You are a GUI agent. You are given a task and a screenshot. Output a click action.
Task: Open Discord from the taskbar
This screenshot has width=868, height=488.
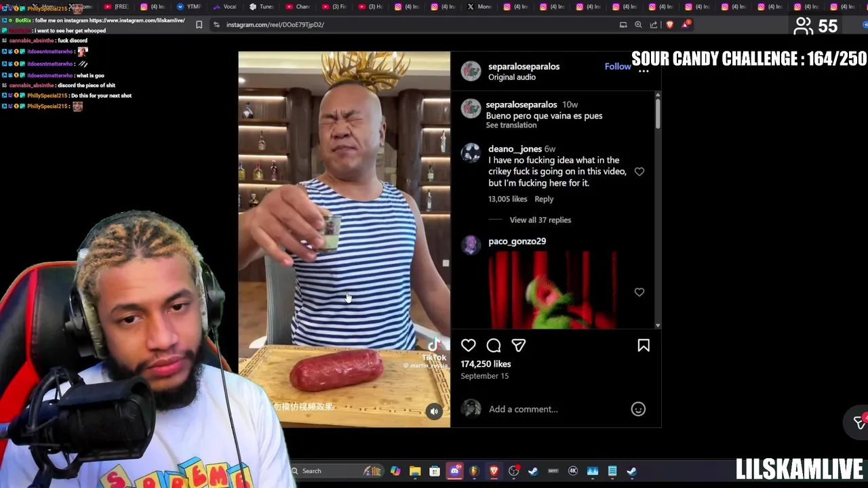pos(454,471)
